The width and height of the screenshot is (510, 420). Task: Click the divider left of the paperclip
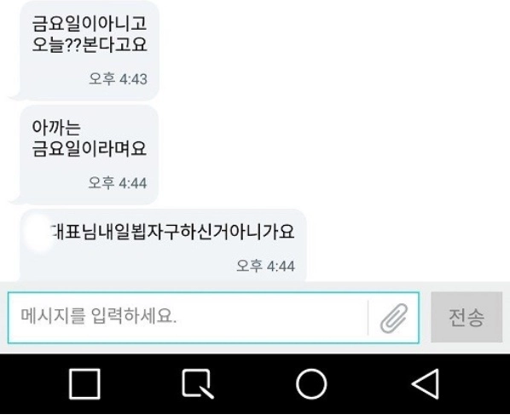(368, 318)
